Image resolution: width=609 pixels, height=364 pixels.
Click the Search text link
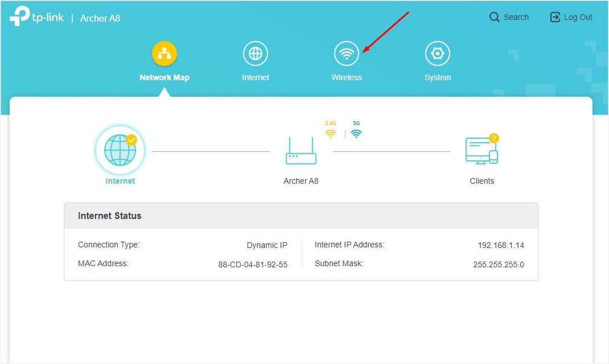(x=516, y=17)
